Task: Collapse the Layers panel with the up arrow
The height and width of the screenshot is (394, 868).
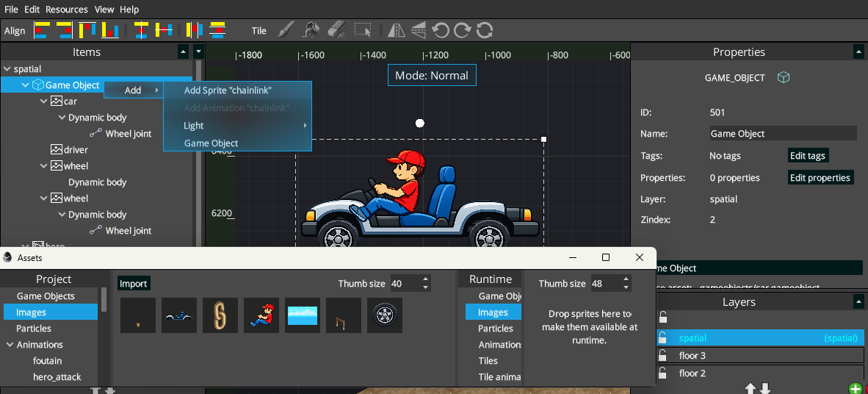Action: click(858, 302)
